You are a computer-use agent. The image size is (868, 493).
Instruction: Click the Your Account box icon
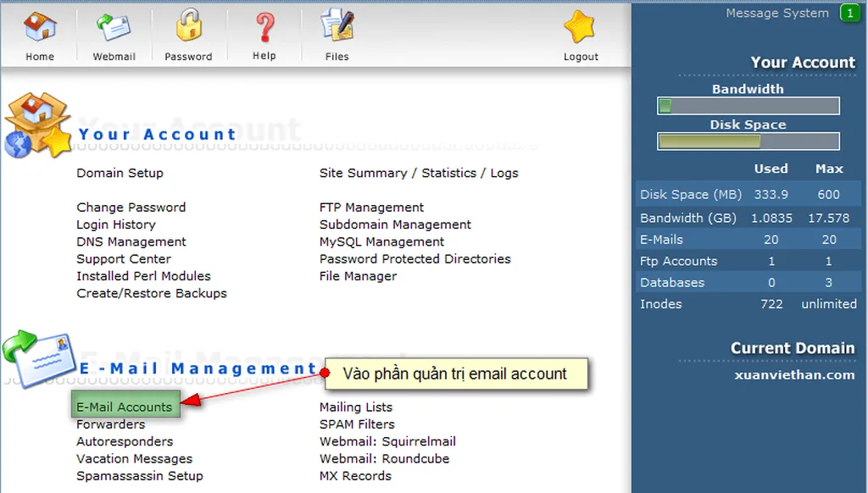(x=37, y=125)
